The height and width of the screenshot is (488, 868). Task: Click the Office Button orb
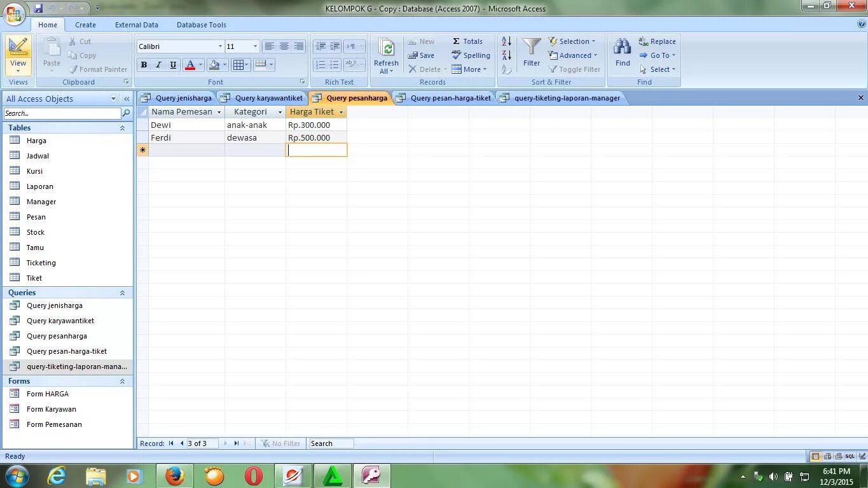click(x=15, y=13)
